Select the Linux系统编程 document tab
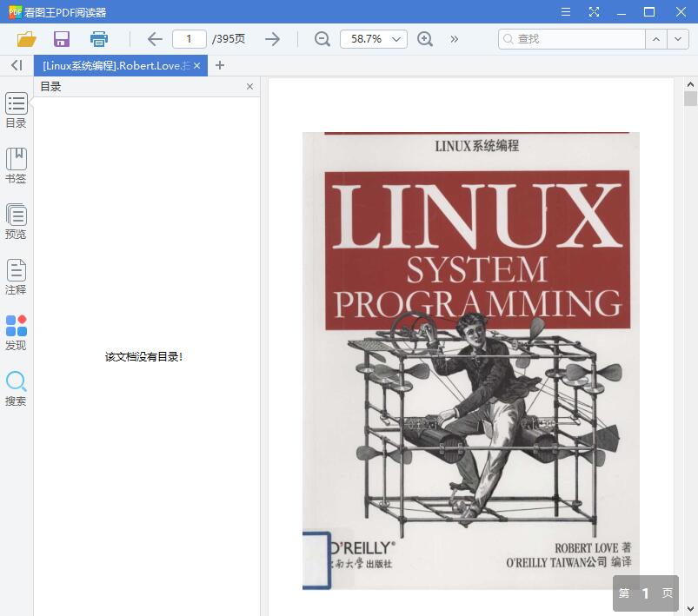The height and width of the screenshot is (616, 698). coord(116,66)
